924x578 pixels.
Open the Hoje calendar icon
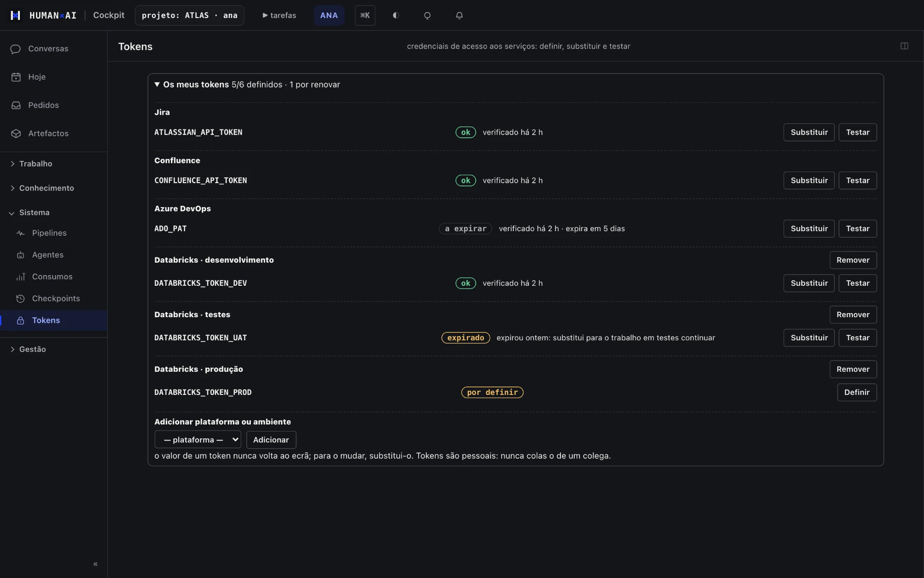[16, 77]
